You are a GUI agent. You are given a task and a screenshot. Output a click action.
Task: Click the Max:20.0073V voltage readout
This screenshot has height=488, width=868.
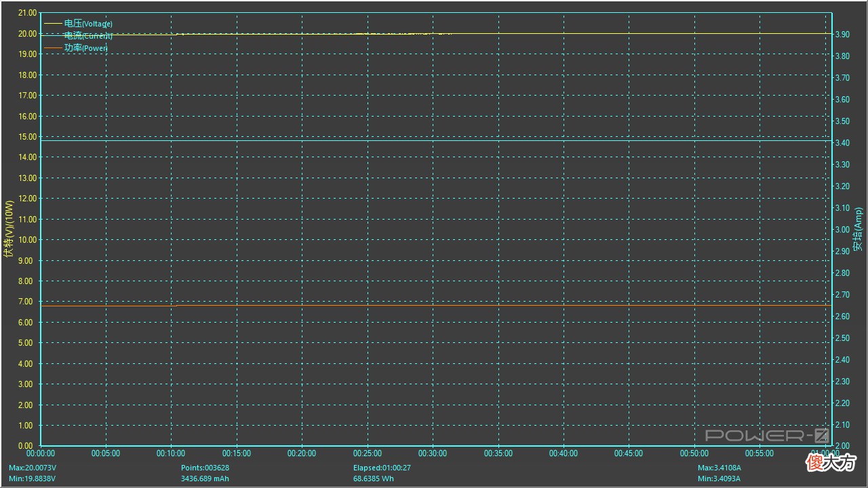point(33,468)
